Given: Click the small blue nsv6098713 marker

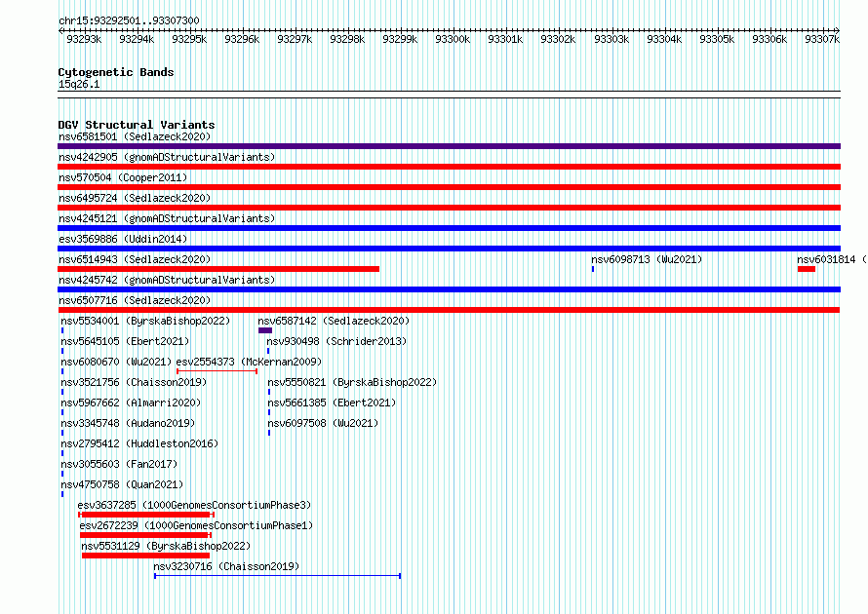Looking at the screenshot, I should coord(593,269).
